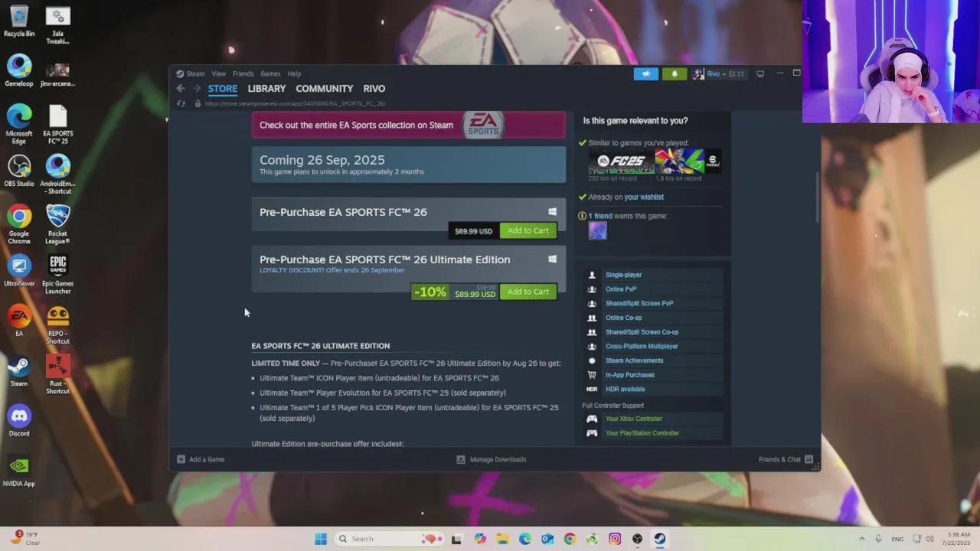Click Cross-Platform Multiplayer feature link

point(642,346)
